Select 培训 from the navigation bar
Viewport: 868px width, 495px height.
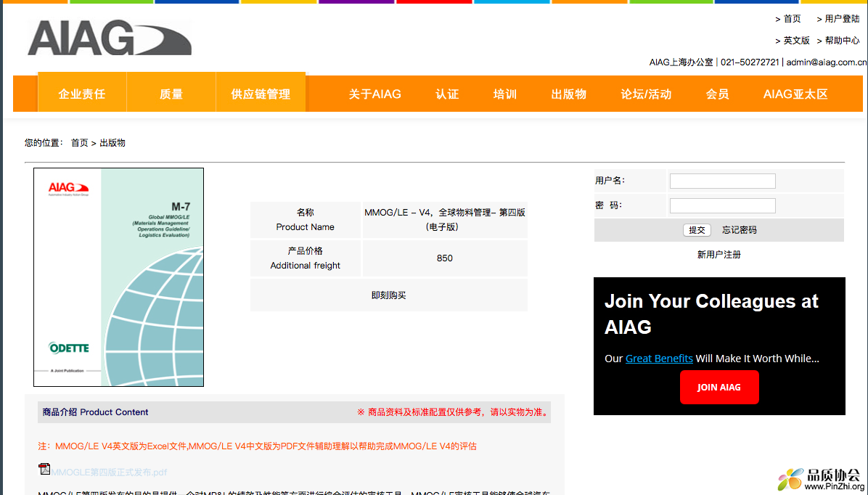[505, 94]
